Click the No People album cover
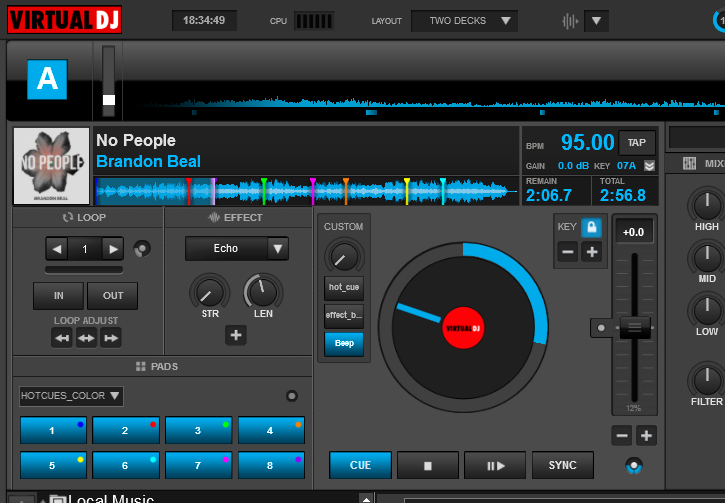 tap(51, 166)
